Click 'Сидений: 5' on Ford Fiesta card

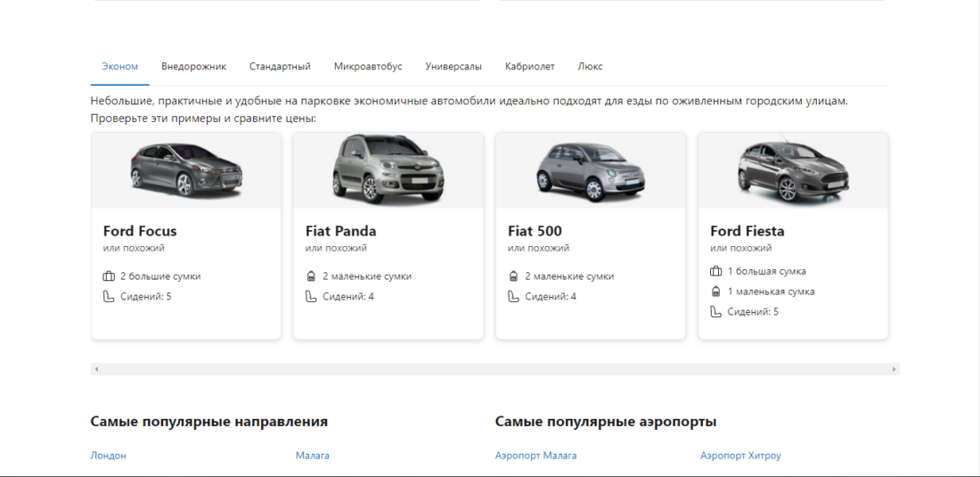[x=753, y=311]
